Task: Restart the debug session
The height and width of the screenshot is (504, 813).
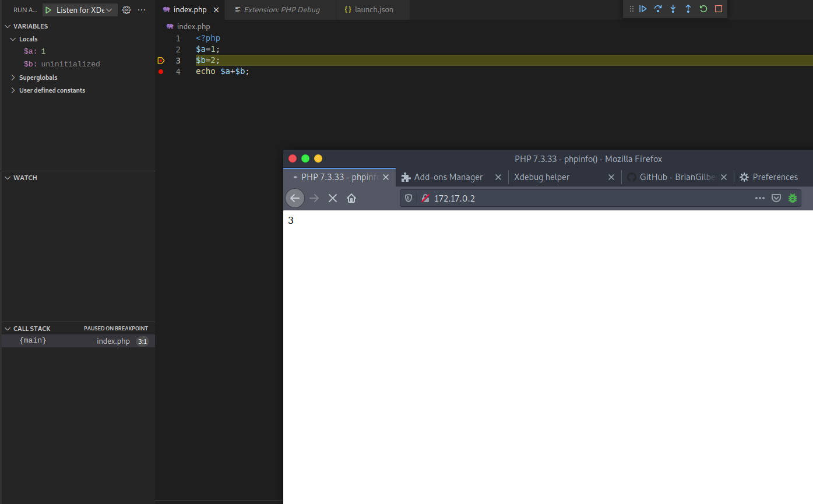Action: (703, 9)
